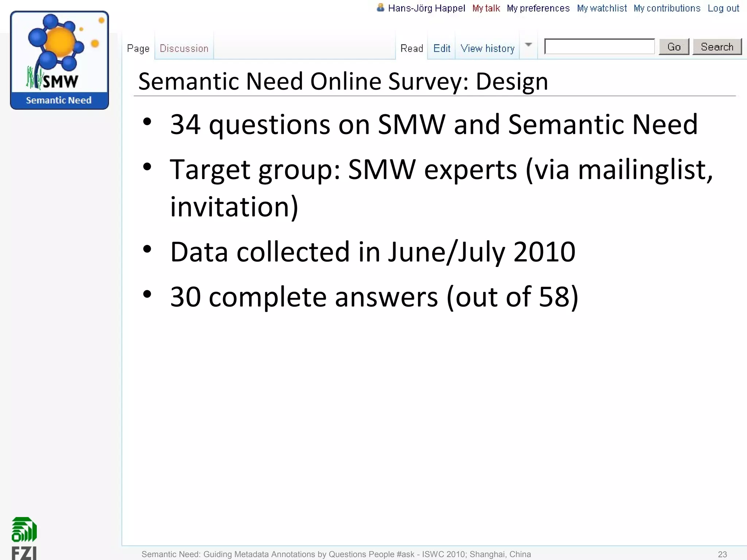
Task: Open the View history tab
Action: pos(487,48)
